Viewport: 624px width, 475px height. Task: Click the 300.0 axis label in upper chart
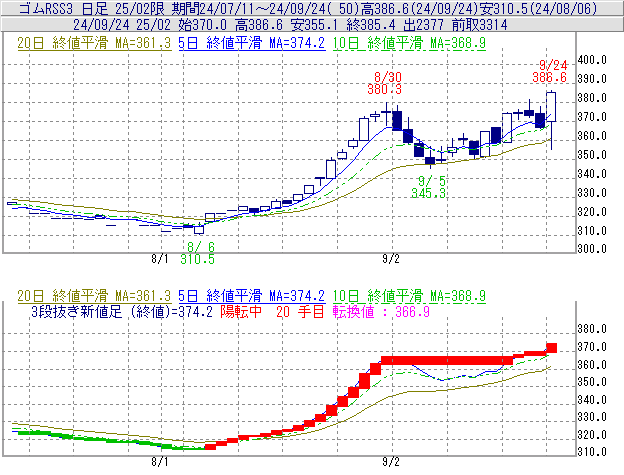tap(592, 249)
